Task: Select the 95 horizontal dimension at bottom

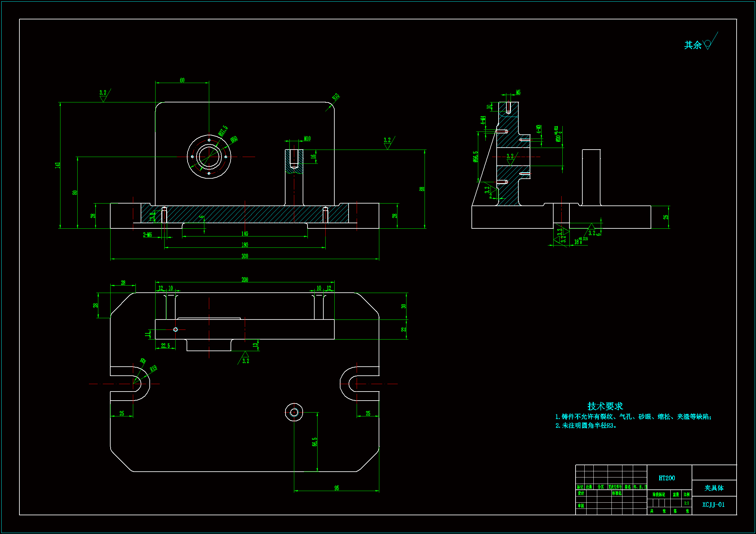Action: pos(337,488)
